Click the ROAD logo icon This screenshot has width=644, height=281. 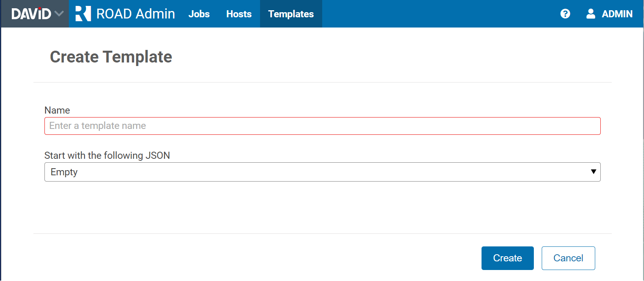point(83,14)
